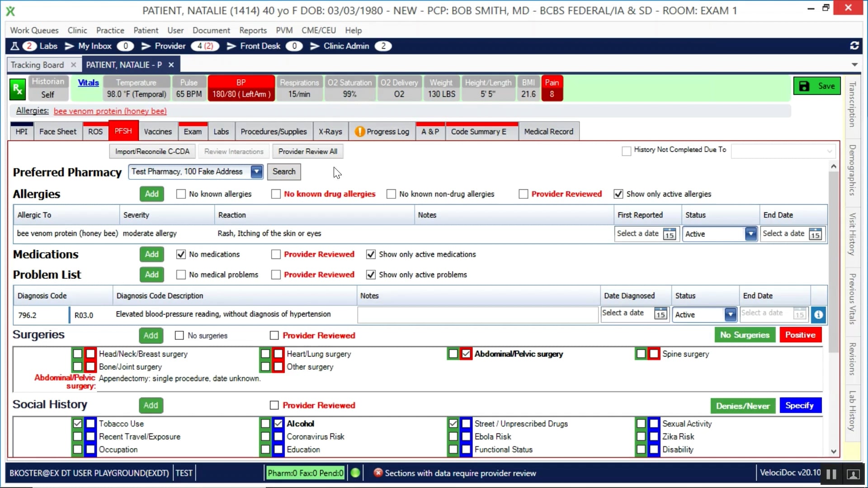Toggle Show only active problems
868x488 pixels.
371,275
